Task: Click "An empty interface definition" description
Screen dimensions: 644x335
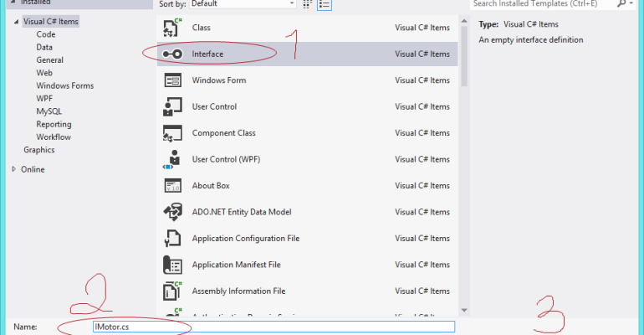Action: tap(530, 40)
